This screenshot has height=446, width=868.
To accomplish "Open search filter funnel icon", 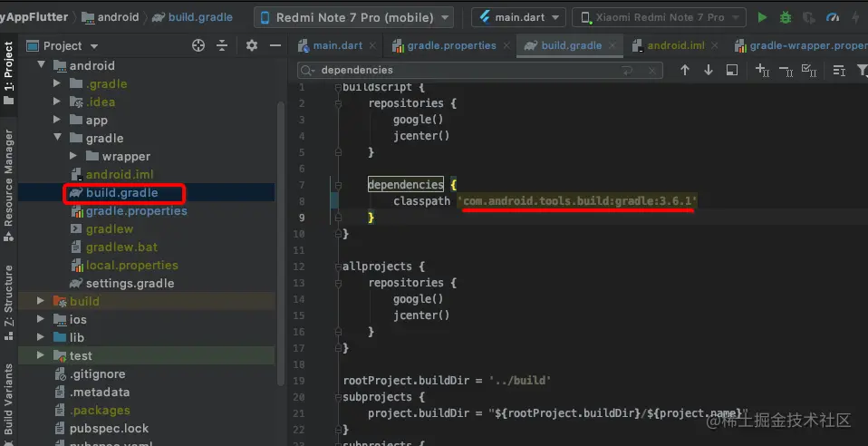I will (862, 70).
